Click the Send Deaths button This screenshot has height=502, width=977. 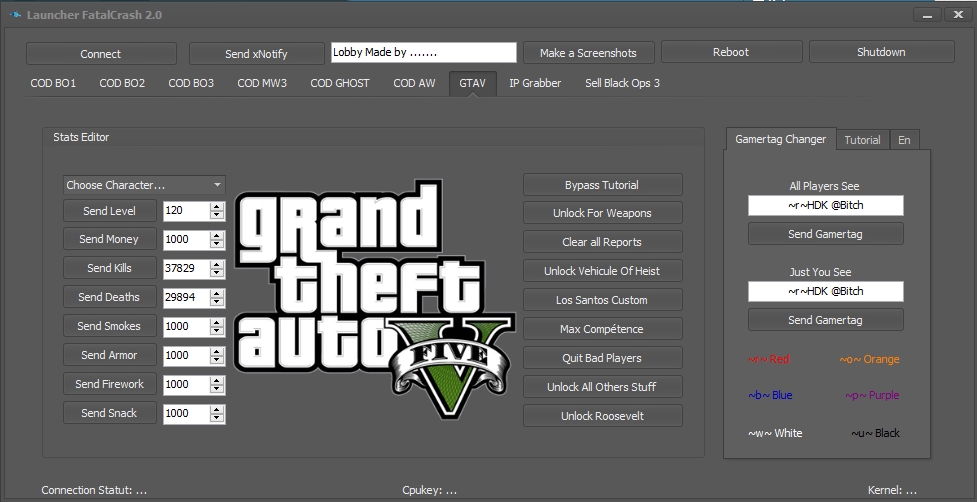pos(109,297)
